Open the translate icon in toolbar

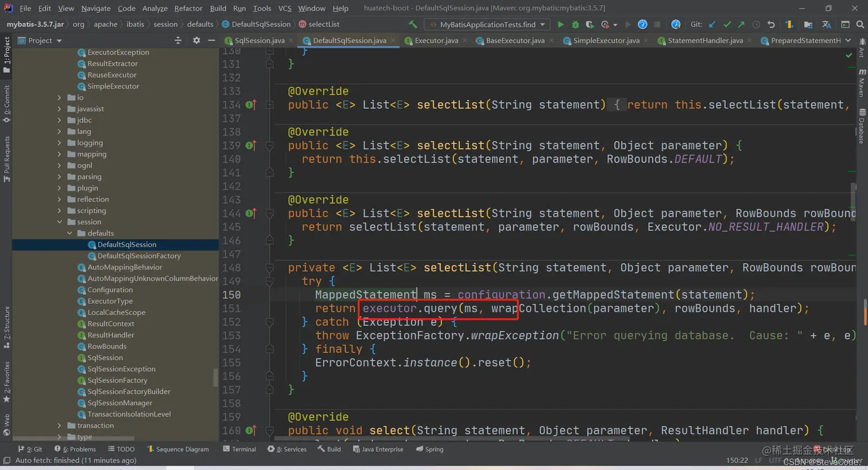coord(826,24)
